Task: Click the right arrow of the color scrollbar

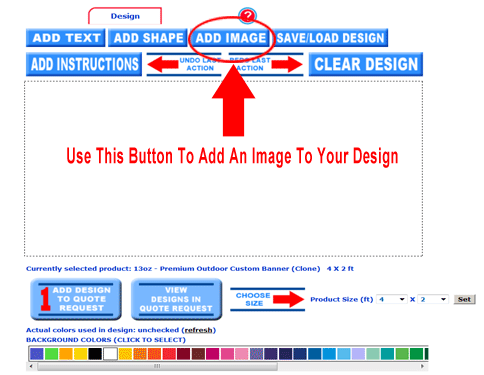Action: click(x=423, y=366)
